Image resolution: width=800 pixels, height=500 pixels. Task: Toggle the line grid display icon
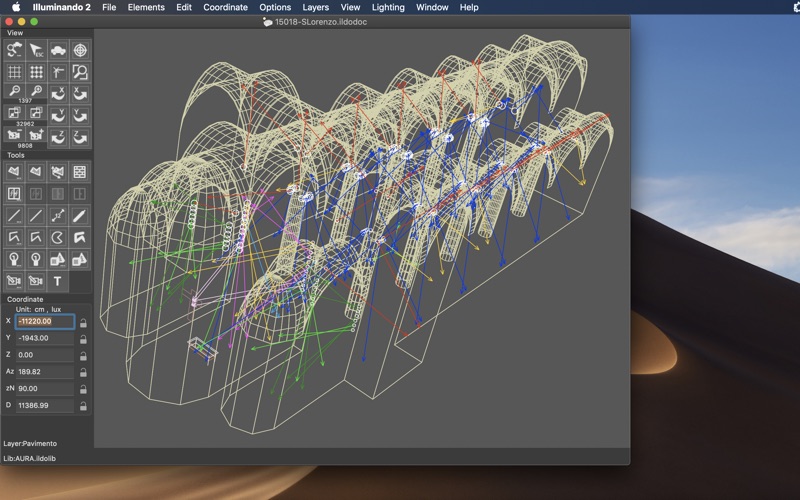pos(14,72)
